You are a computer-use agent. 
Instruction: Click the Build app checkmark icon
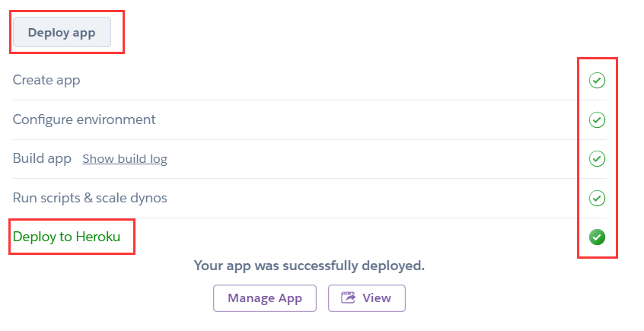[597, 158]
